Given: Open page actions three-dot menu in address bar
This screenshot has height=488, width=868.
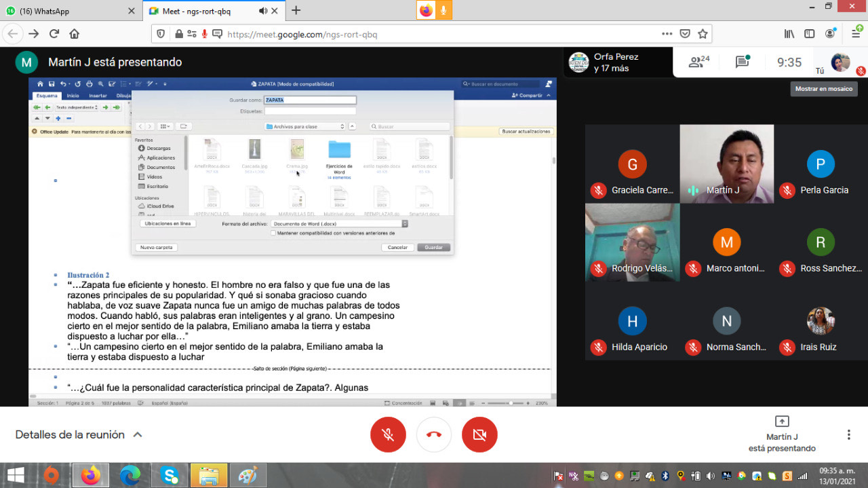Looking at the screenshot, I should [x=667, y=34].
